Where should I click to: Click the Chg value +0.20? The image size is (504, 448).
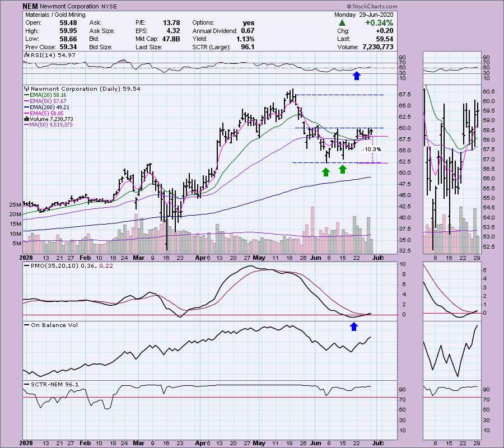pos(384,31)
